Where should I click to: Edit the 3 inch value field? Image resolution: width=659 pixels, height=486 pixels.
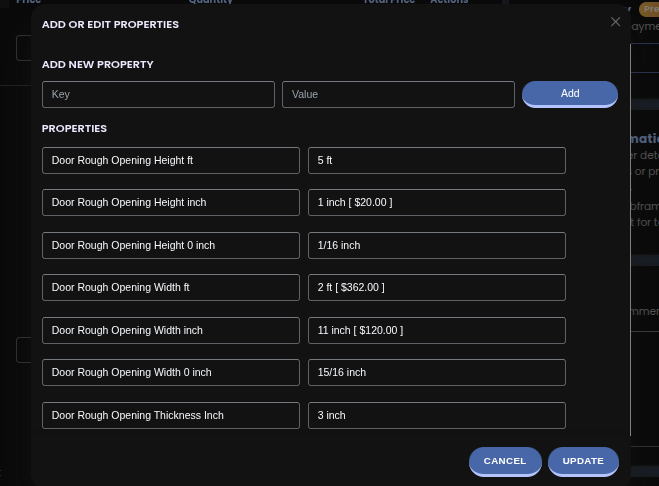pyautogui.click(x=436, y=415)
